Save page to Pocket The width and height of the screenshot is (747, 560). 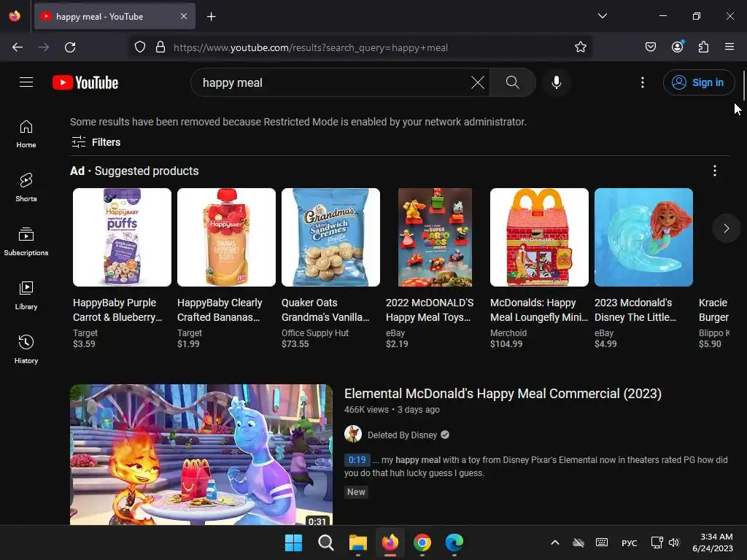[650, 47]
